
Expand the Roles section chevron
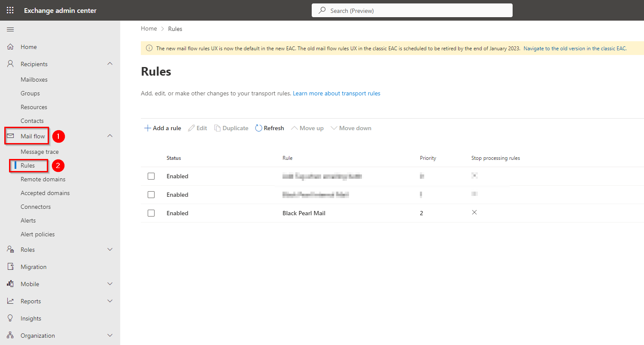(x=110, y=250)
